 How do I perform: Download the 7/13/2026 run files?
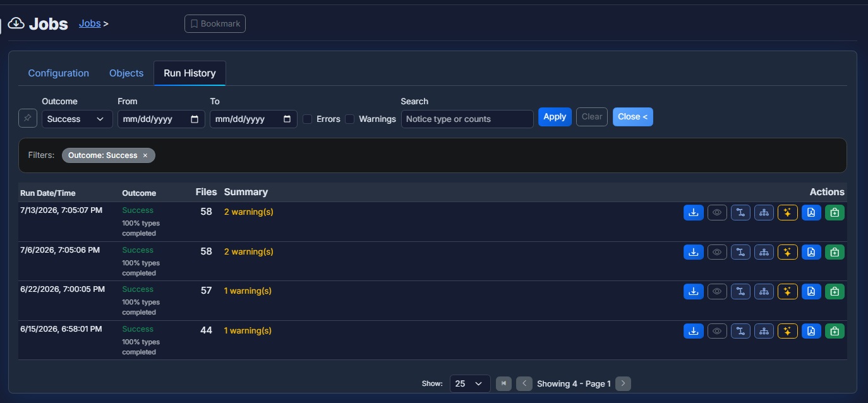click(x=694, y=213)
